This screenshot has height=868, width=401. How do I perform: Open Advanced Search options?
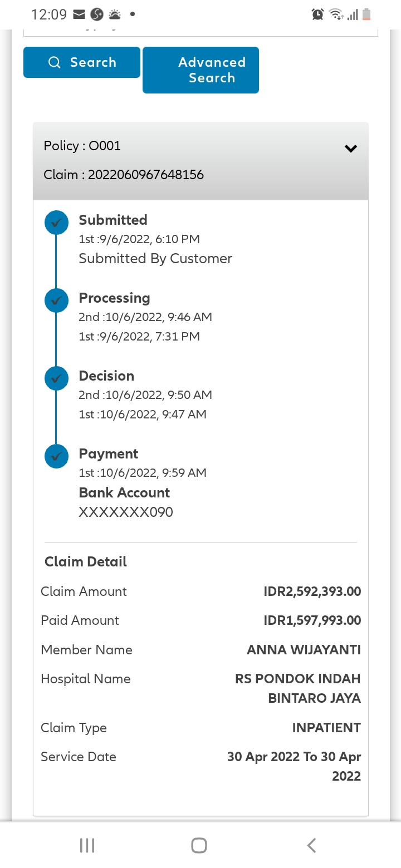click(200, 70)
